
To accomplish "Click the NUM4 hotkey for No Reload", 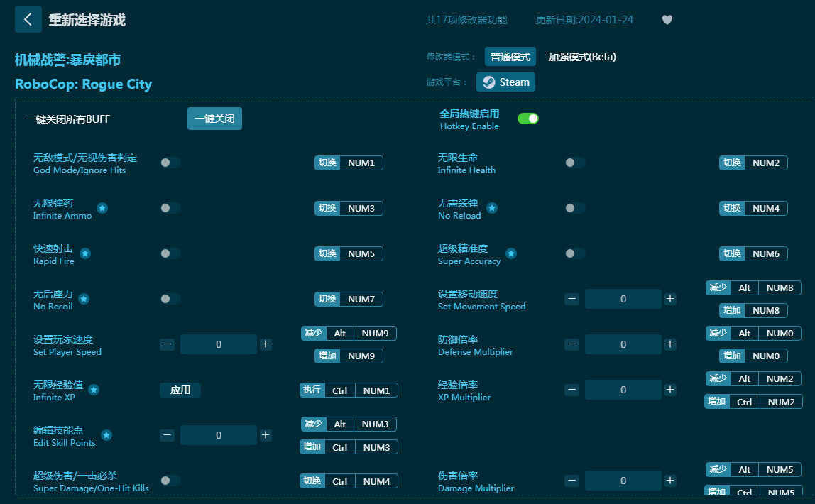I will pyautogui.click(x=753, y=209).
